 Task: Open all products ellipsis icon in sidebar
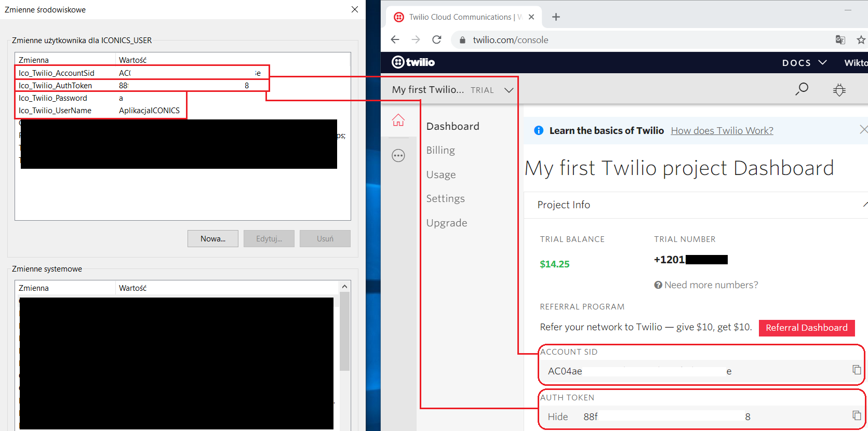coord(398,155)
